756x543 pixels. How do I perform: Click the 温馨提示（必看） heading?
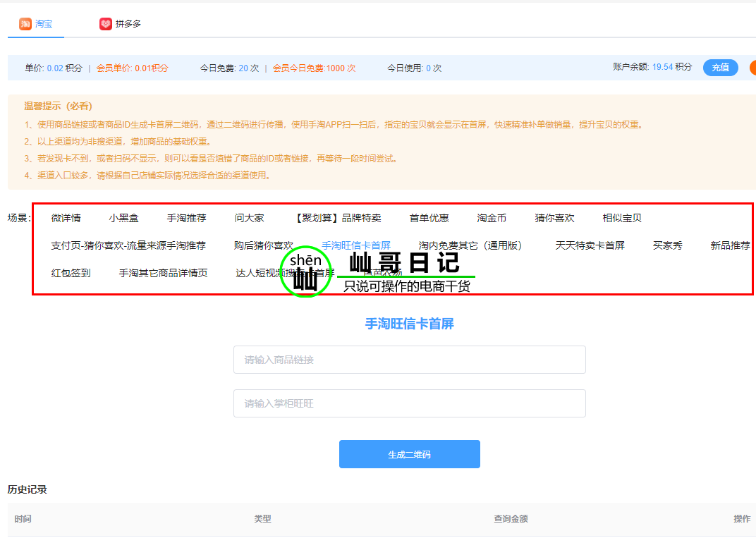coord(58,106)
